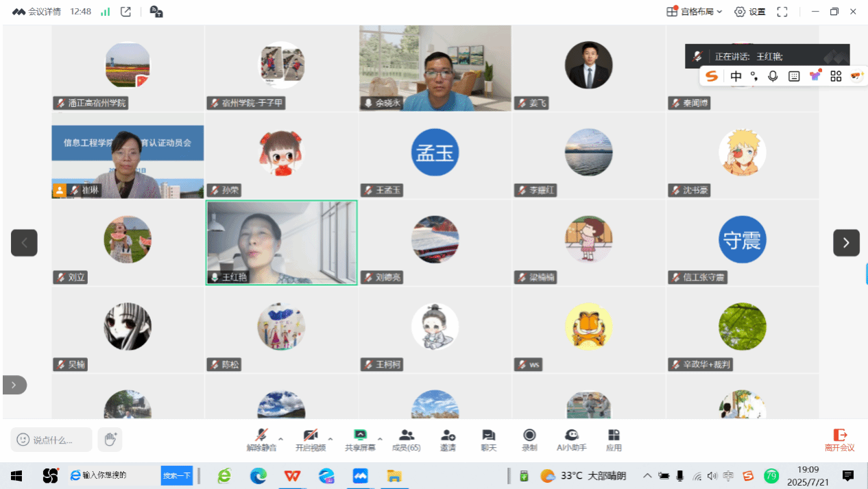Turn on camera with 开启视频
This screenshot has height=489, width=868.
tap(310, 440)
